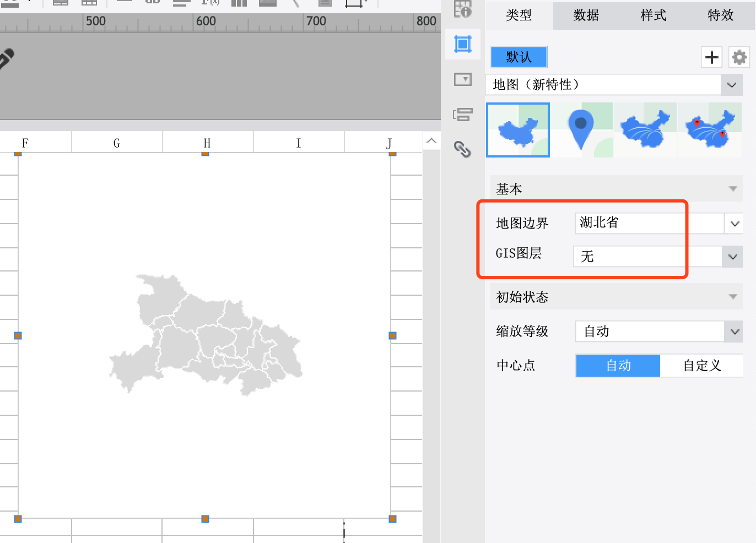756x543 pixels.
Task: Add a new chart with the plus button
Action: tap(711, 57)
